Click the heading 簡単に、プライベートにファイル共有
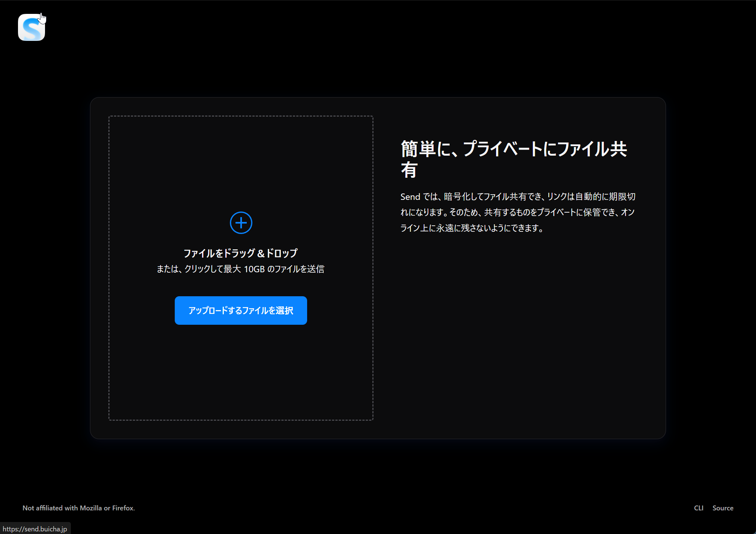 tap(514, 159)
